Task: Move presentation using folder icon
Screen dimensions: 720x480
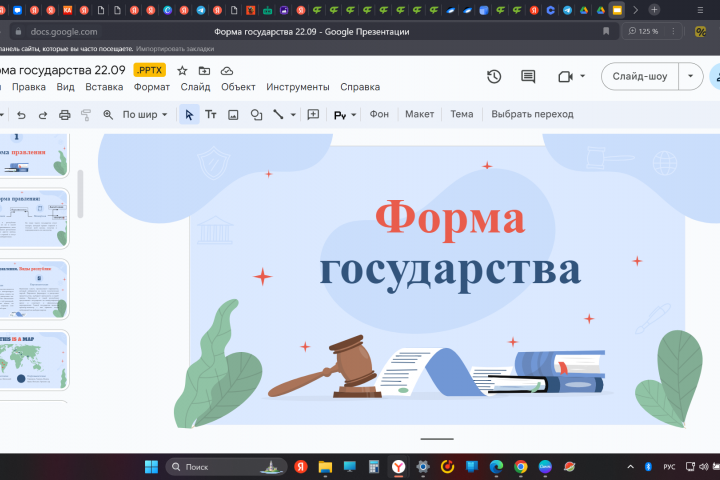Action: 204,71
